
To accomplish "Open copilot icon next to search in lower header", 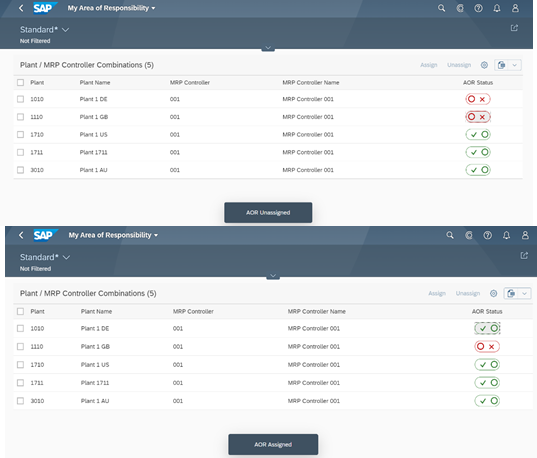I will pyautogui.click(x=469, y=235).
